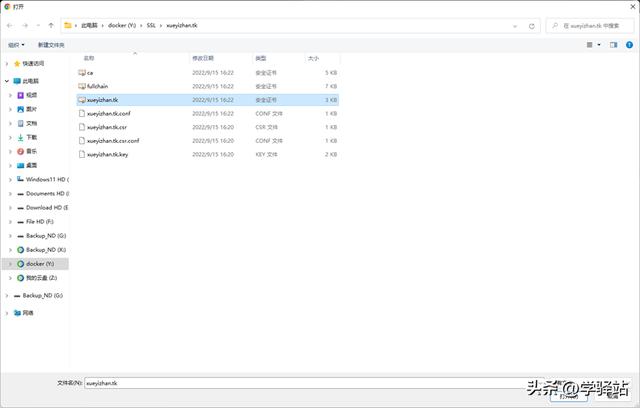Screen dimensions: 640x408
Task: Select the xueyizhan.tk.conf file icon
Action: pyautogui.click(x=82, y=113)
